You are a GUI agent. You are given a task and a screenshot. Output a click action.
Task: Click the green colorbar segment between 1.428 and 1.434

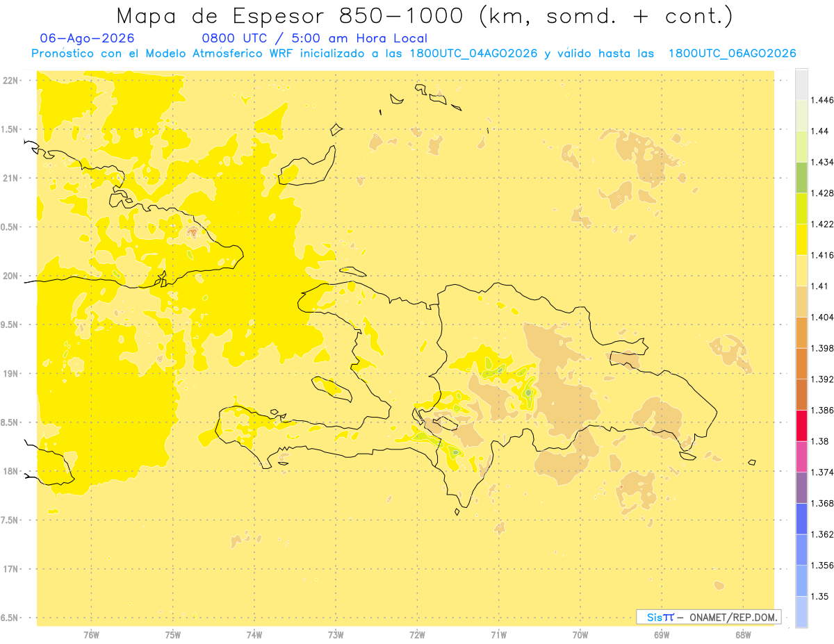pyautogui.click(x=802, y=178)
